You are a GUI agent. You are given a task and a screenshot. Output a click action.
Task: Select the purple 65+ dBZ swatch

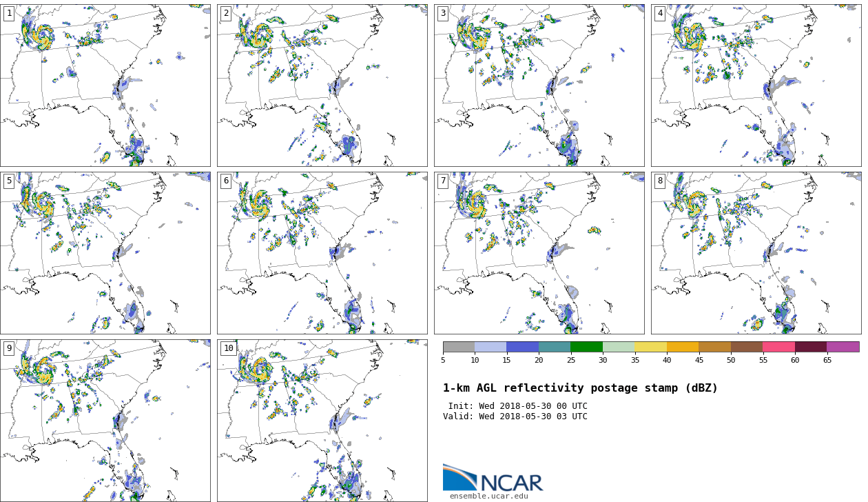click(843, 347)
